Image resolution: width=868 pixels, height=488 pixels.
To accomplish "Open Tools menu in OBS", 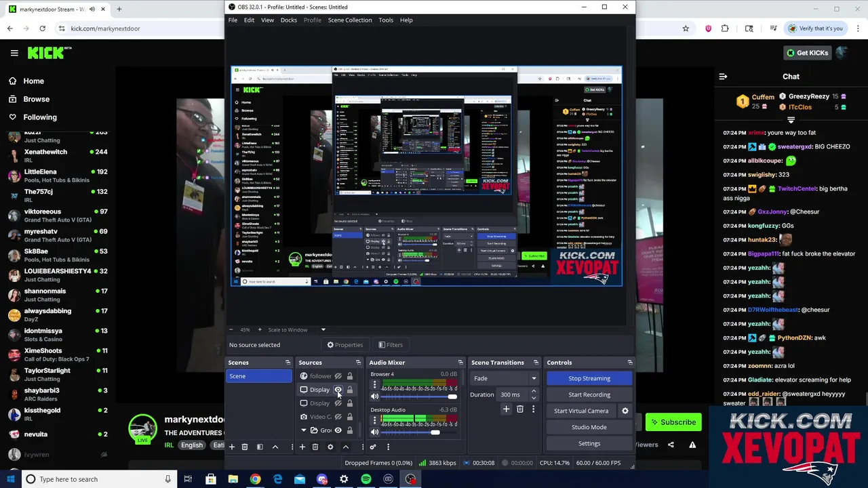I will click(386, 20).
